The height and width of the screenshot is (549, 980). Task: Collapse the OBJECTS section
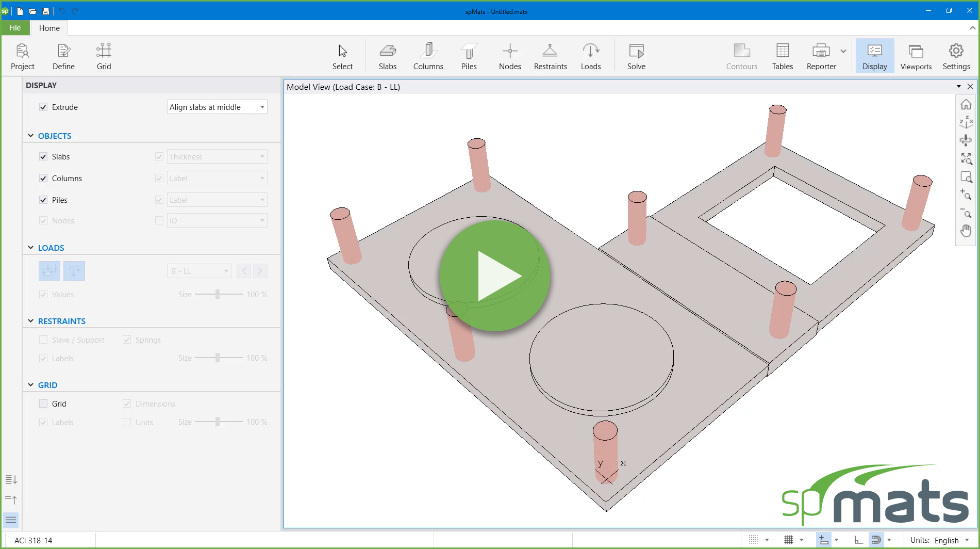click(x=31, y=136)
